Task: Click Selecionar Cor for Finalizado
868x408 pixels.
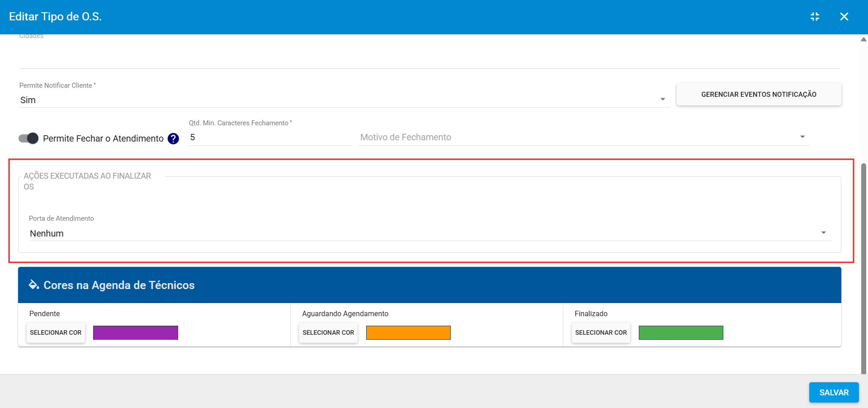Action: point(601,332)
